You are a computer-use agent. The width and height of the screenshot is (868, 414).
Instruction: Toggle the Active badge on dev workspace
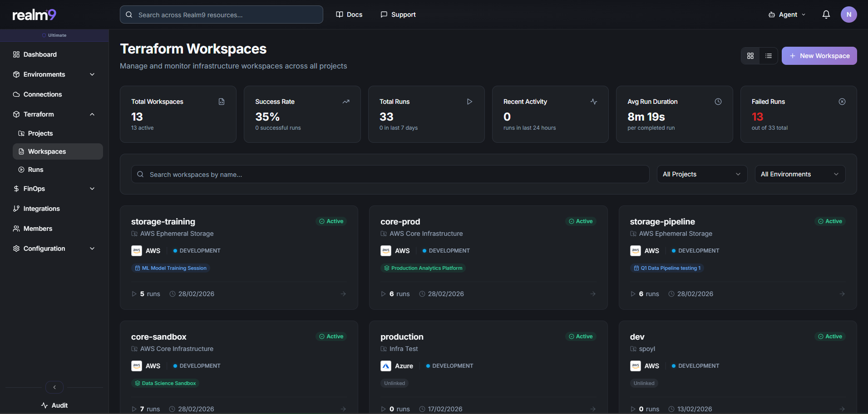830,336
